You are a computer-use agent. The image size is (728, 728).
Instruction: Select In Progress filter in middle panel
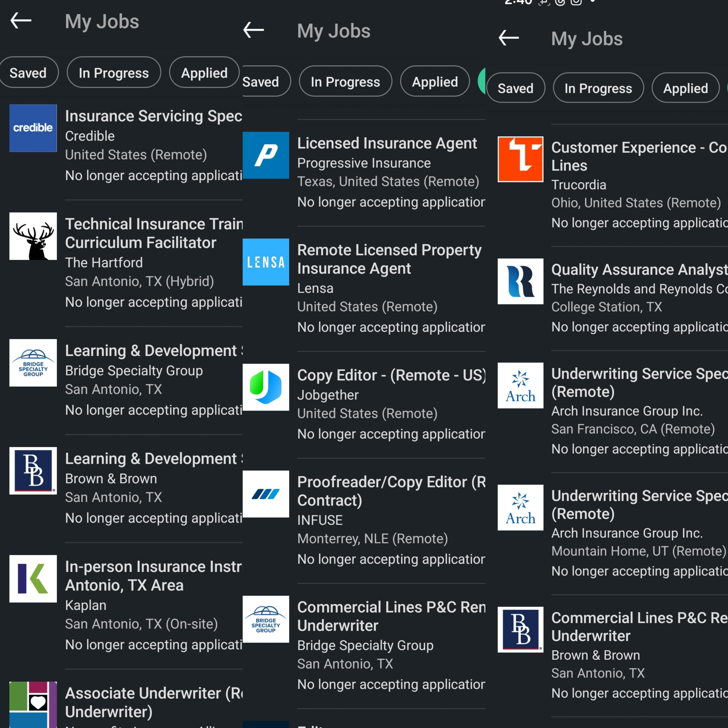[345, 81]
